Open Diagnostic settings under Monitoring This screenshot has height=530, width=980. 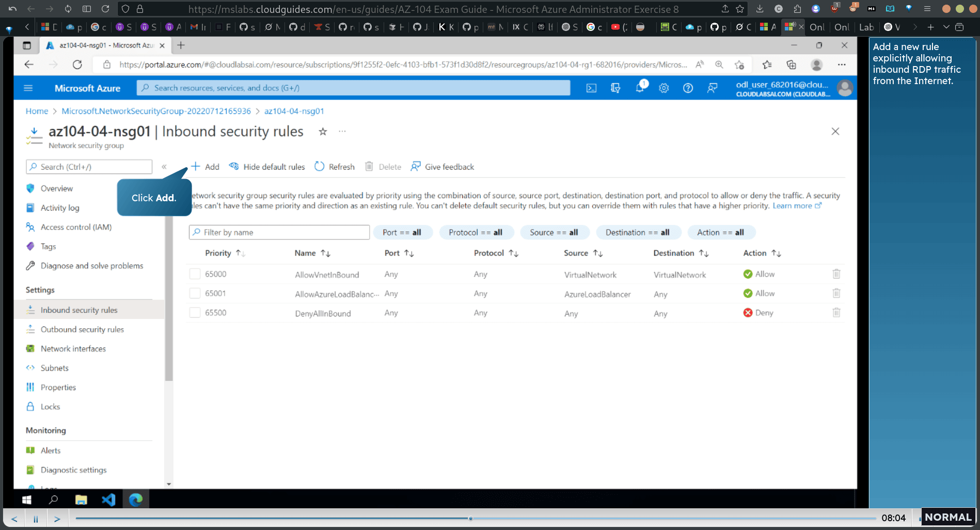73,470
